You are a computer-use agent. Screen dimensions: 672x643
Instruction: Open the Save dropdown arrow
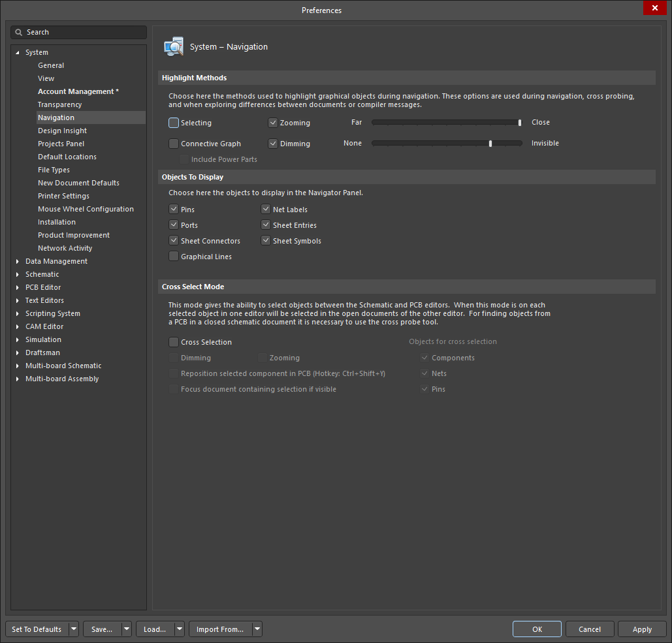(127, 629)
